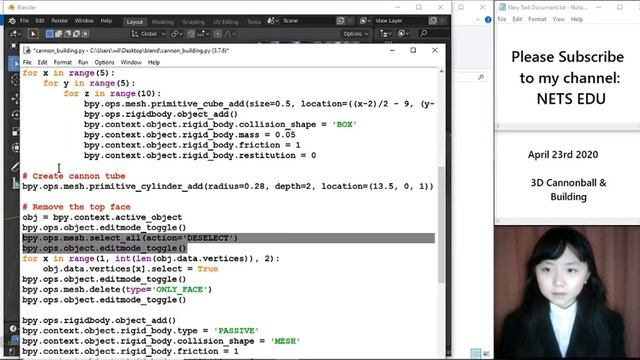
Task: Open Blender logo menu in top bar
Action: [12, 21]
